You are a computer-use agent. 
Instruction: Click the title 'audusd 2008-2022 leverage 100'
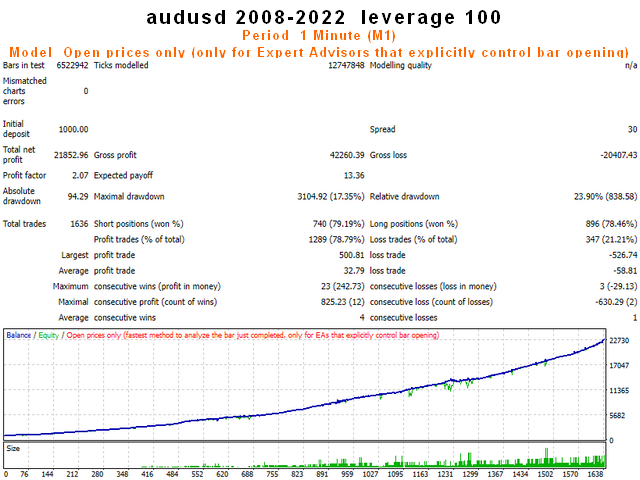tap(324, 18)
